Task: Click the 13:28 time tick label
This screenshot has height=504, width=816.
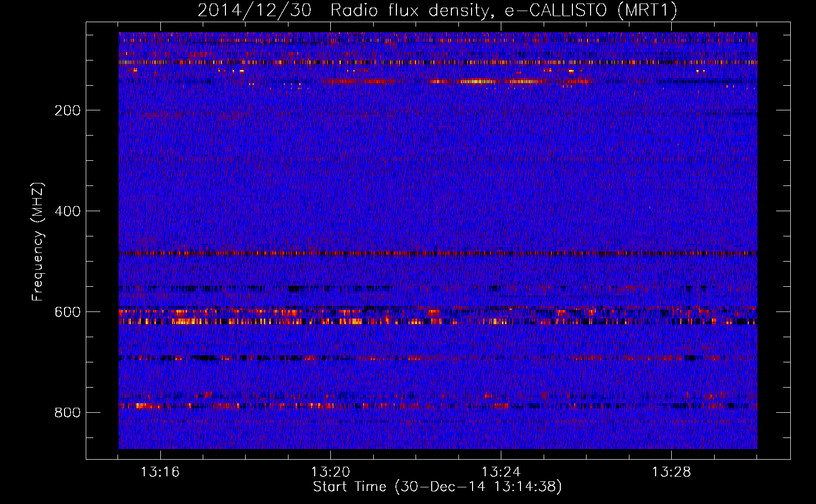Action: (x=671, y=472)
